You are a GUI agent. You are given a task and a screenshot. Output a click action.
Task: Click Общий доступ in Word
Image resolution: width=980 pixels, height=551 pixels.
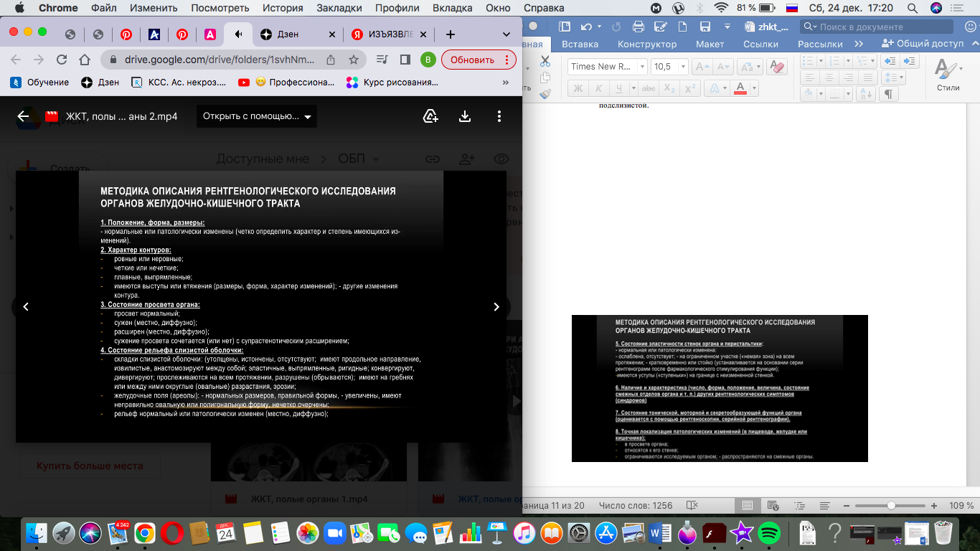(x=923, y=44)
